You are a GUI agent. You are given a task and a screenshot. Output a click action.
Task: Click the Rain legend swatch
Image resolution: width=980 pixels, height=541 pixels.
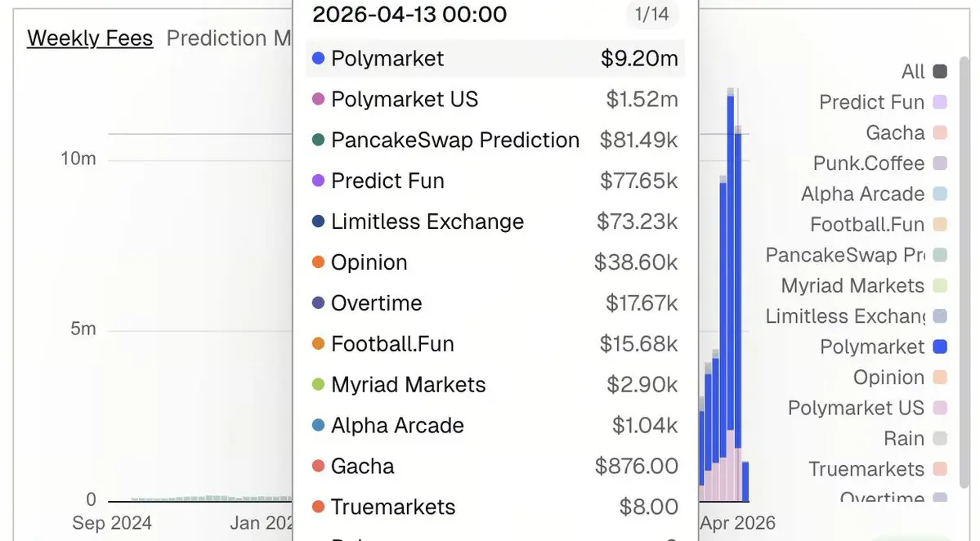pos(939,439)
